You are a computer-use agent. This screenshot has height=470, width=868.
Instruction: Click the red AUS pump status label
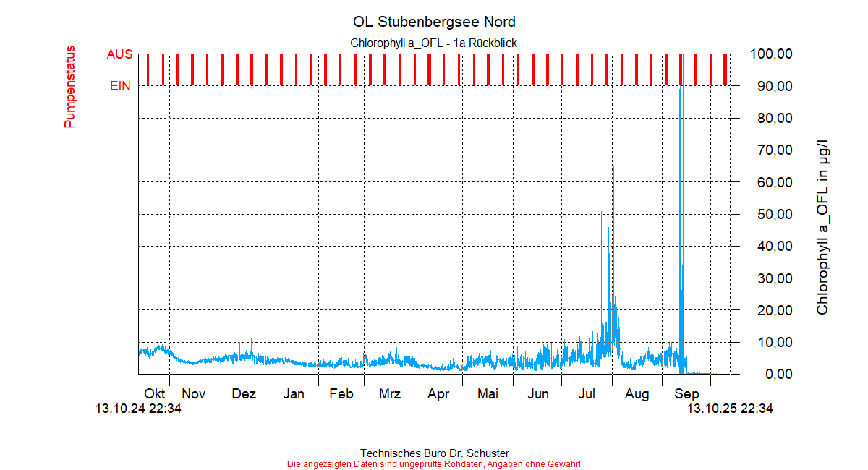pyautogui.click(x=119, y=54)
